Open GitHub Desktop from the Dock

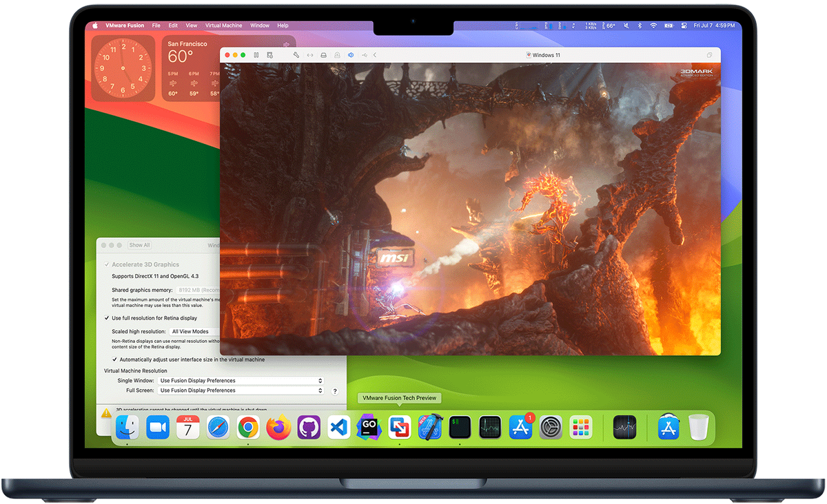[x=309, y=428]
